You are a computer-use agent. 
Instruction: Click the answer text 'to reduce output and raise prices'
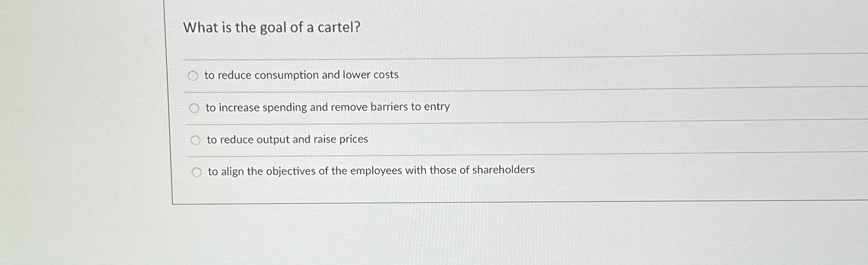point(286,140)
